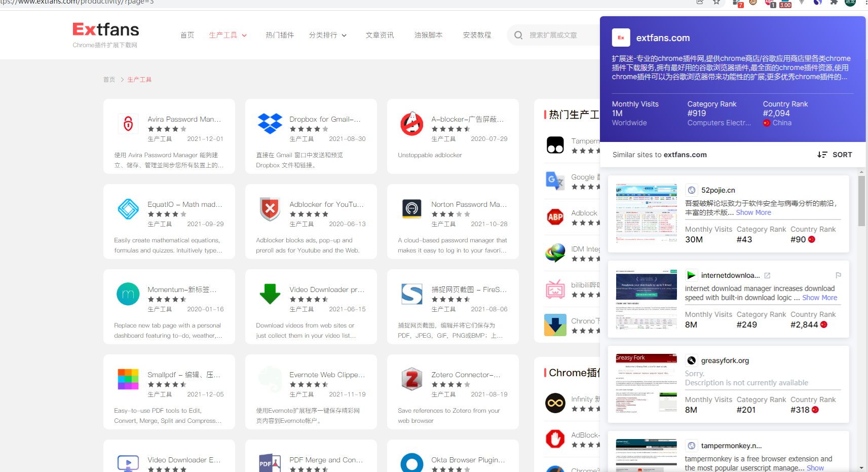This screenshot has height=472, width=868.
Task: Click the ABP Adblock icon in the sidebar
Action: tap(555, 217)
